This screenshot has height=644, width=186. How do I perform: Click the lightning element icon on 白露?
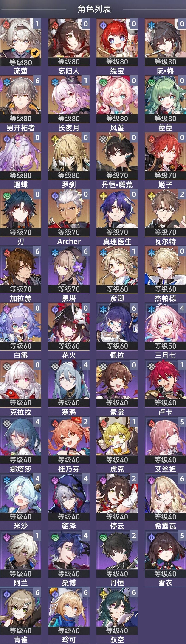(7, 309)
